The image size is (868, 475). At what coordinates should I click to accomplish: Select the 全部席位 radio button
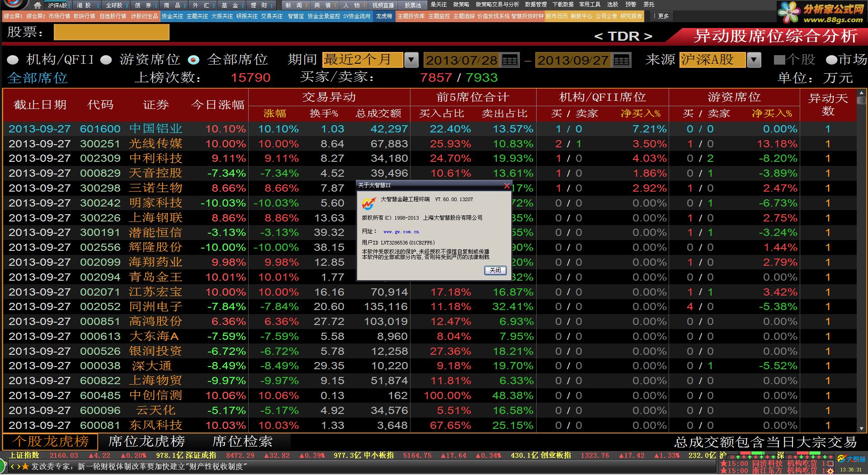tap(193, 60)
